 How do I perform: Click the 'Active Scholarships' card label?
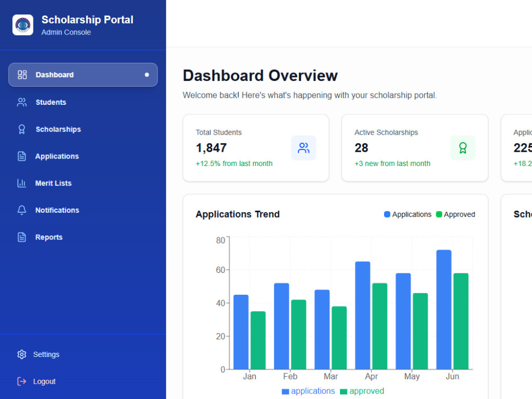[386, 132]
